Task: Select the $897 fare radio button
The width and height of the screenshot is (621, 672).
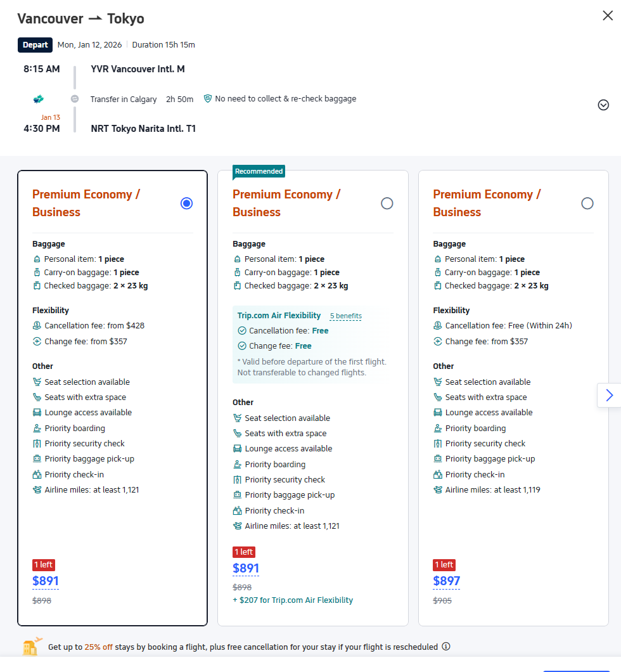Action: pos(587,204)
